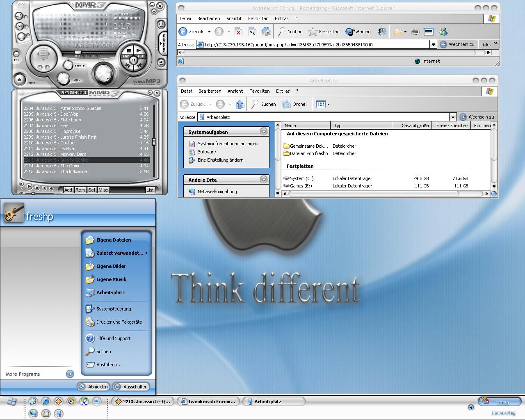This screenshot has width=525, height=420.
Task: Toggle the VIS visualization button in Winamp
Action: [x=161, y=24]
